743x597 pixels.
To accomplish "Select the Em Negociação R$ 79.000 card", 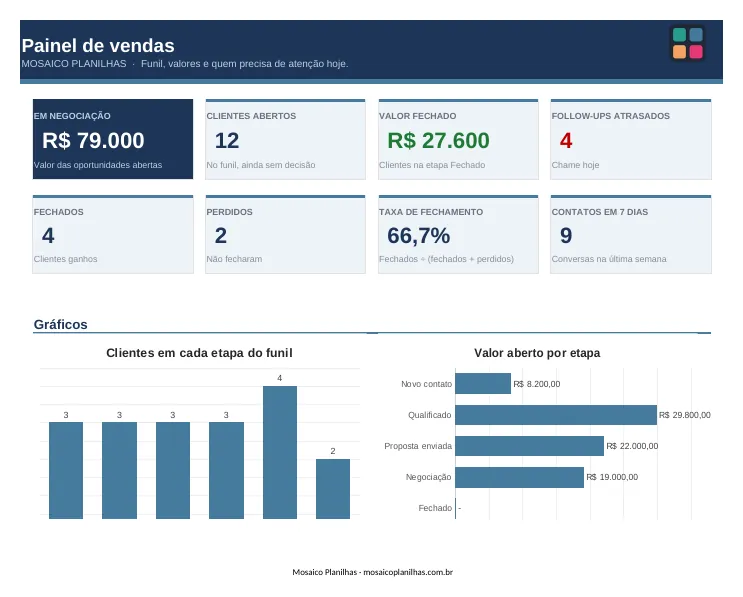I will pos(113,139).
